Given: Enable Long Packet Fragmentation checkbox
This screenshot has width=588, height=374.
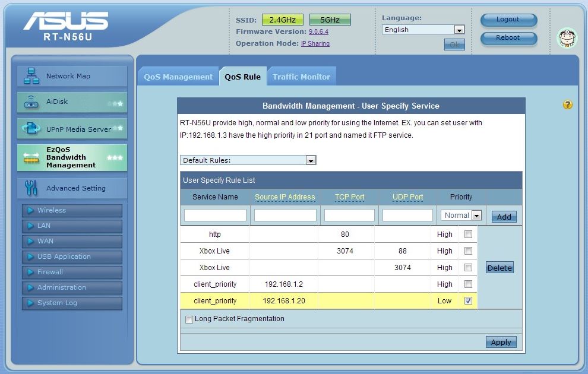Looking at the screenshot, I should pyautogui.click(x=189, y=319).
